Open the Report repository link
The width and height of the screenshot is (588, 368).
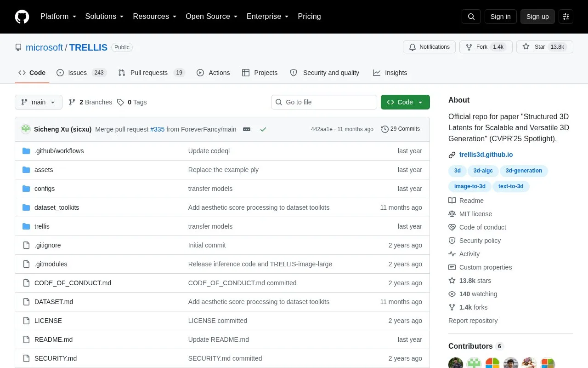click(473, 321)
